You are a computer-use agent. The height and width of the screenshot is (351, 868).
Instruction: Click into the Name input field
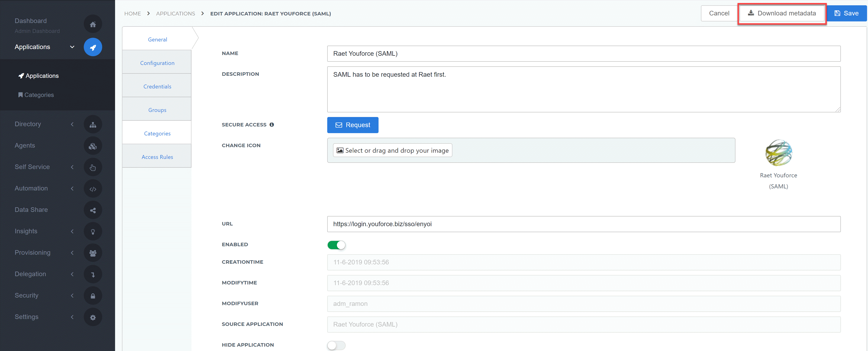tap(584, 54)
